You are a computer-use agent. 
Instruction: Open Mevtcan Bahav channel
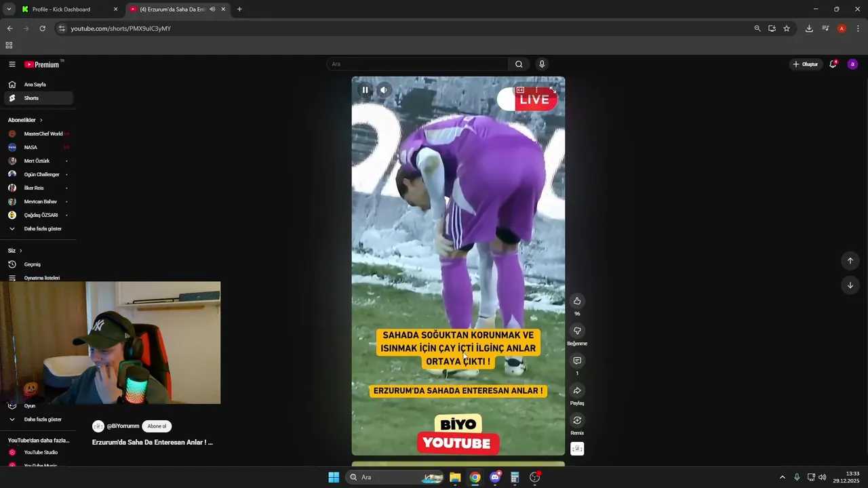(38, 201)
